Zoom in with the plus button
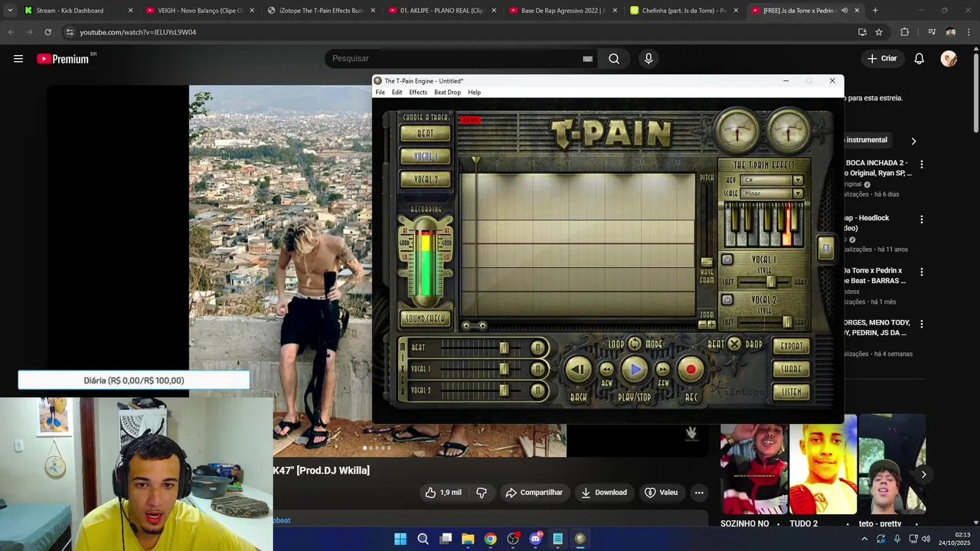 point(711,325)
